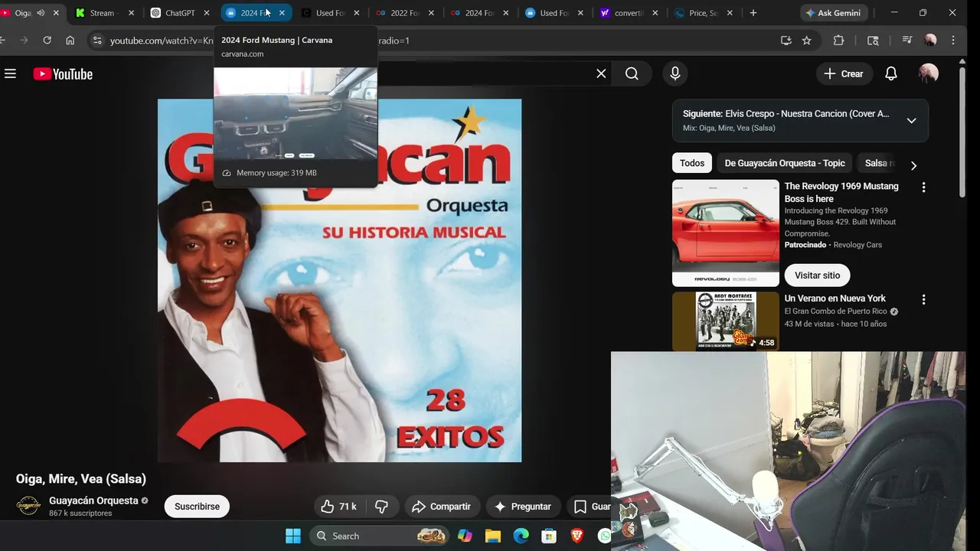
Task: Open options for Un Verano en Nueva York
Action: (x=923, y=299)
